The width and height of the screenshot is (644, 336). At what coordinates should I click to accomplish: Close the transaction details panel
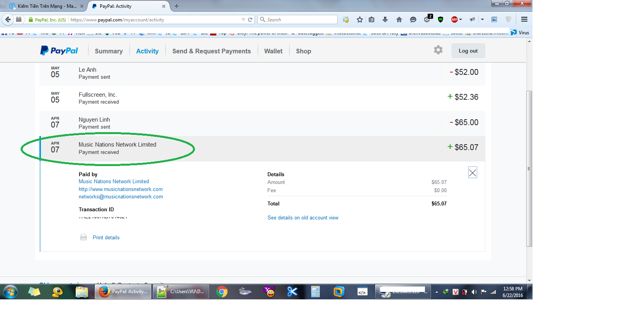tap(472, 173)
